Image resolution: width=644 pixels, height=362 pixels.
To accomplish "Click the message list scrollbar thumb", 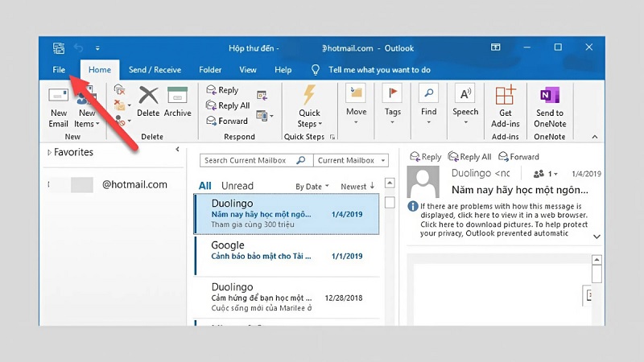I will click(390, 202).
